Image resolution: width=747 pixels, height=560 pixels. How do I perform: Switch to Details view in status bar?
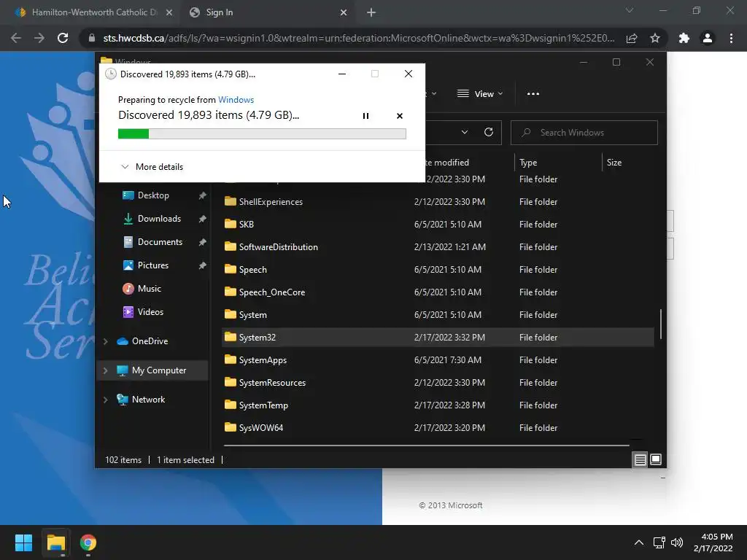(x=640, y=459)
